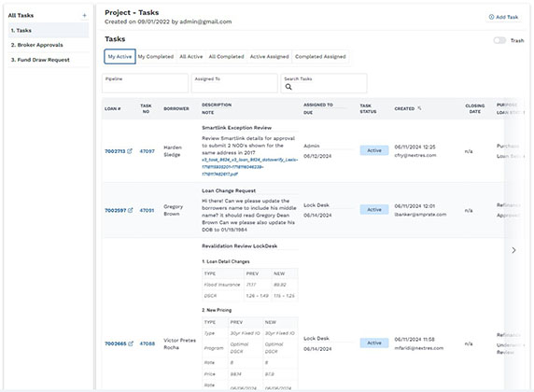Click the Add Task button

[503, 17]
